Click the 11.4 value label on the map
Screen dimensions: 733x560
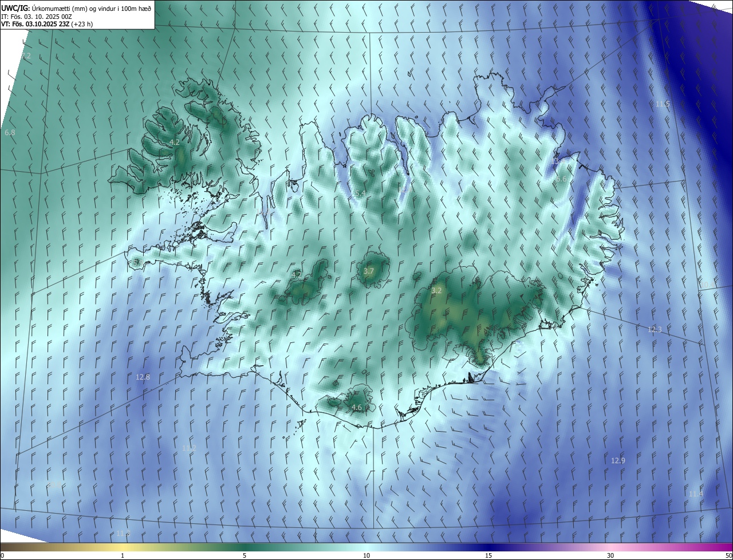coord(696,494)
